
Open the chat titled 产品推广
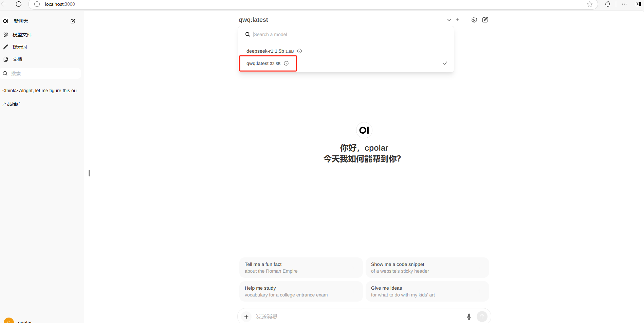12,103
